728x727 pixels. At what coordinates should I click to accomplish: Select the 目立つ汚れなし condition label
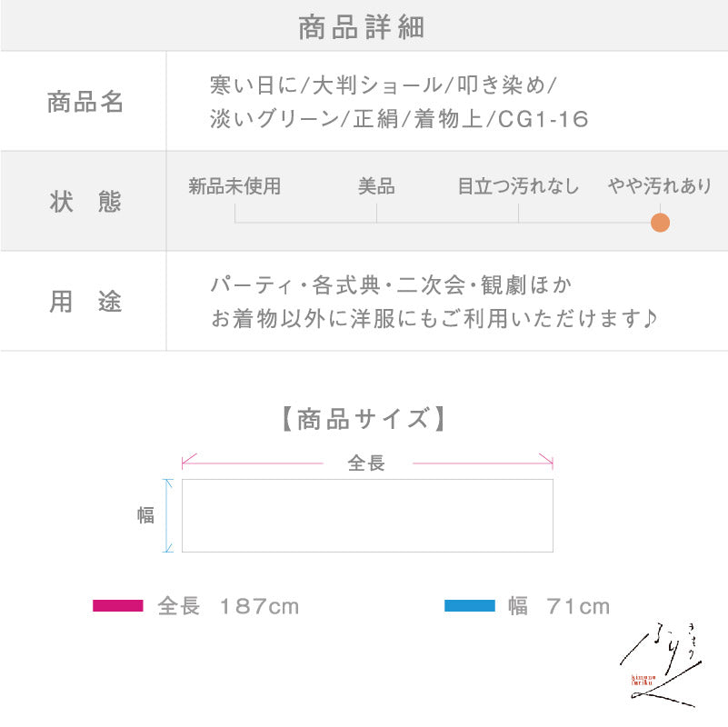pyautogui.click(x=518, y=186)
